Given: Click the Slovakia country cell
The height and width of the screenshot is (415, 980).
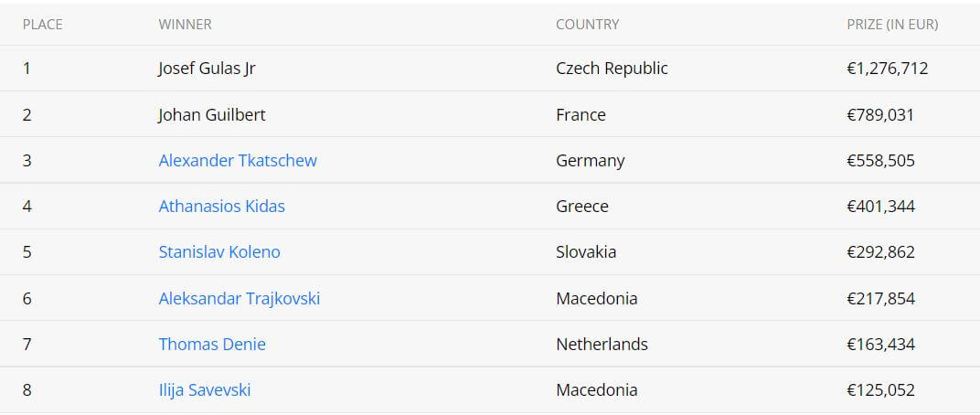Looking at the screenshot, I should (586, 252).
